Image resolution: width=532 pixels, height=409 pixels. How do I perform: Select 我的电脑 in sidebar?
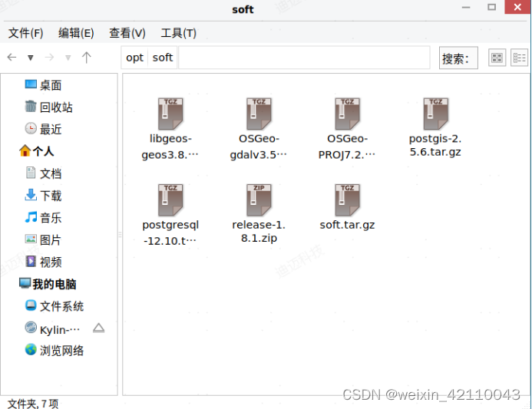pyautogui.click(x=48, y=284)
